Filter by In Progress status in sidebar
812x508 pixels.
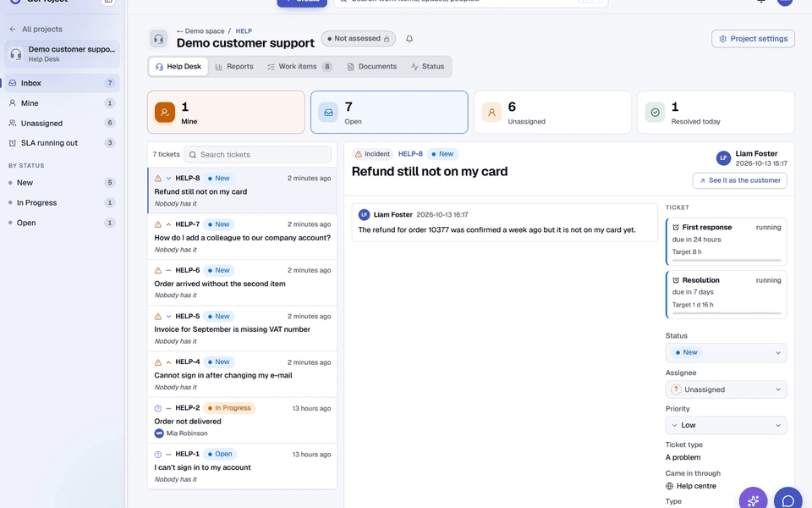tap(62, 202)
